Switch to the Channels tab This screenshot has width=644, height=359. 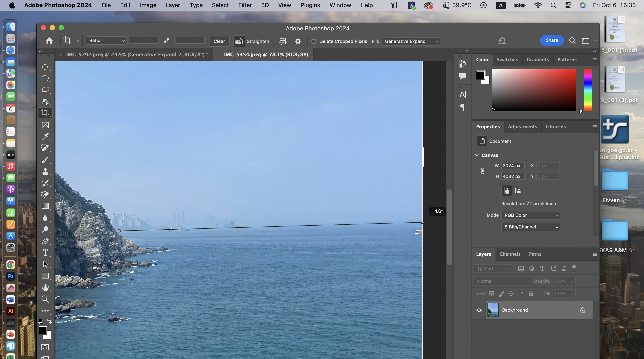(510, 254)
